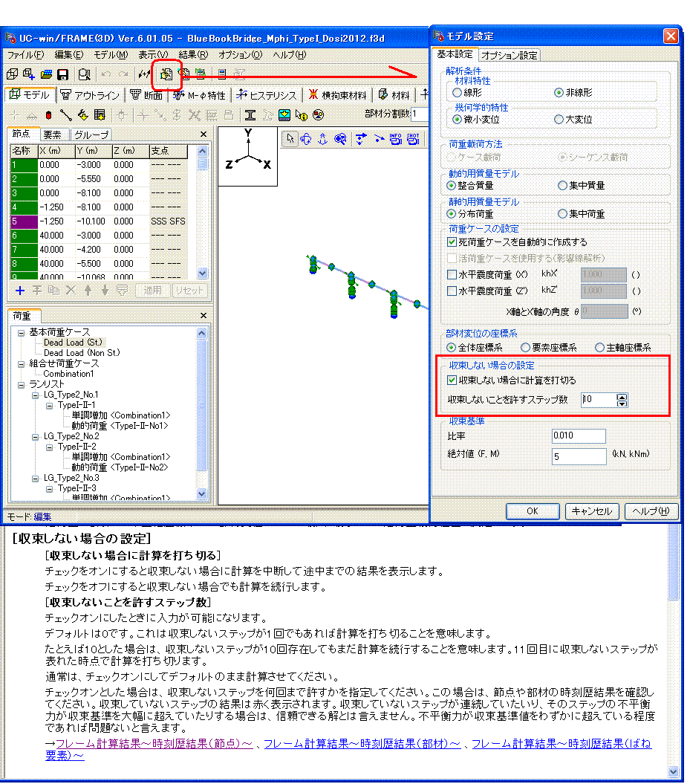Open フレーム計算結果～時刻歴結果(節点)～ link

point(154,744)
